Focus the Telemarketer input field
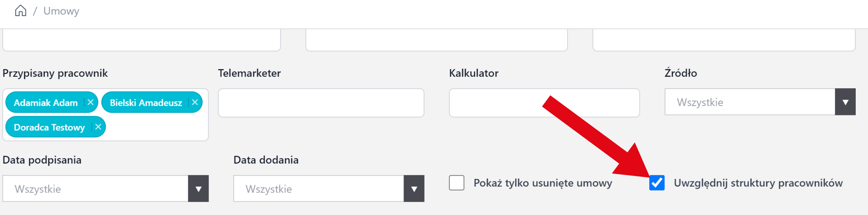The image size is (868, 215). click(x=321, y=103)
